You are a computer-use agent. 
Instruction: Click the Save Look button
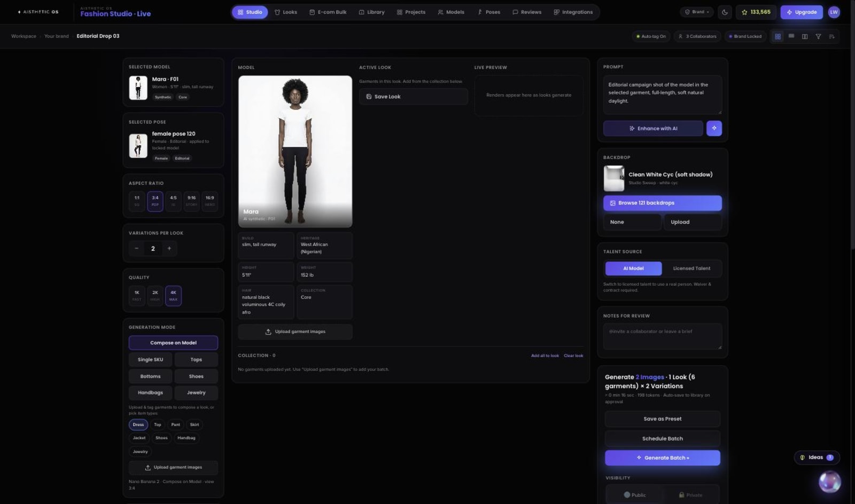pos(414,97)
